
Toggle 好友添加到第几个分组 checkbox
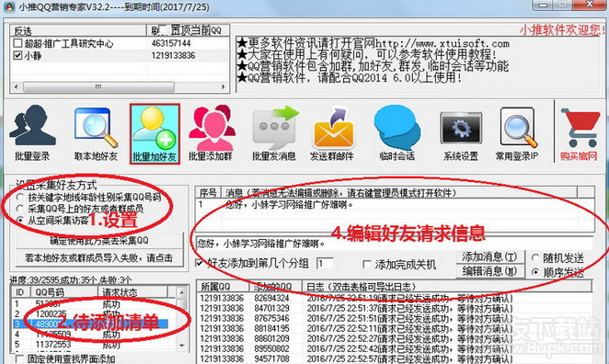(x=200, y=264)
